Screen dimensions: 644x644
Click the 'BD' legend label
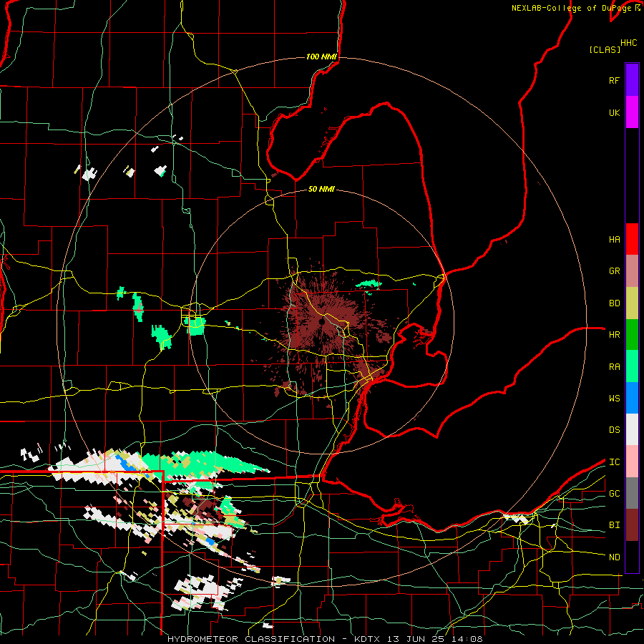click(x=614, y=303)
